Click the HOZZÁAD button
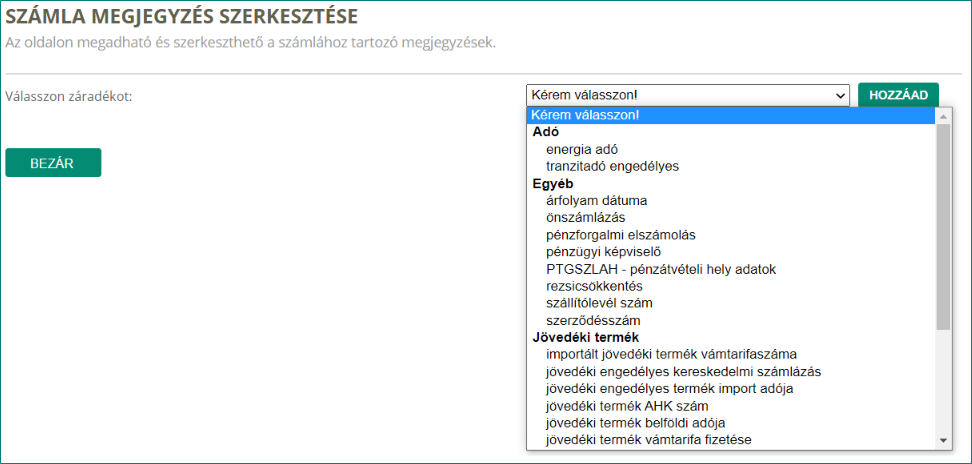 (898, 95)
